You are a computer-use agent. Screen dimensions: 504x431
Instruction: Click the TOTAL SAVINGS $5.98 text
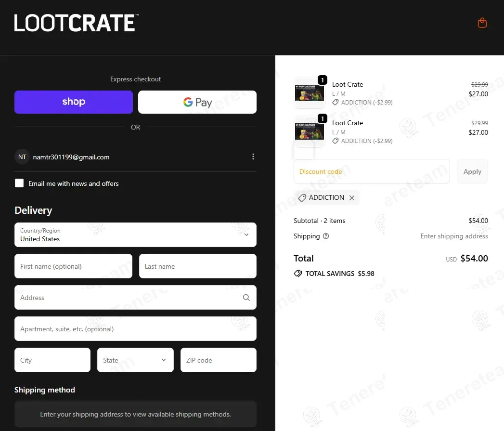(x=340, y=274)
